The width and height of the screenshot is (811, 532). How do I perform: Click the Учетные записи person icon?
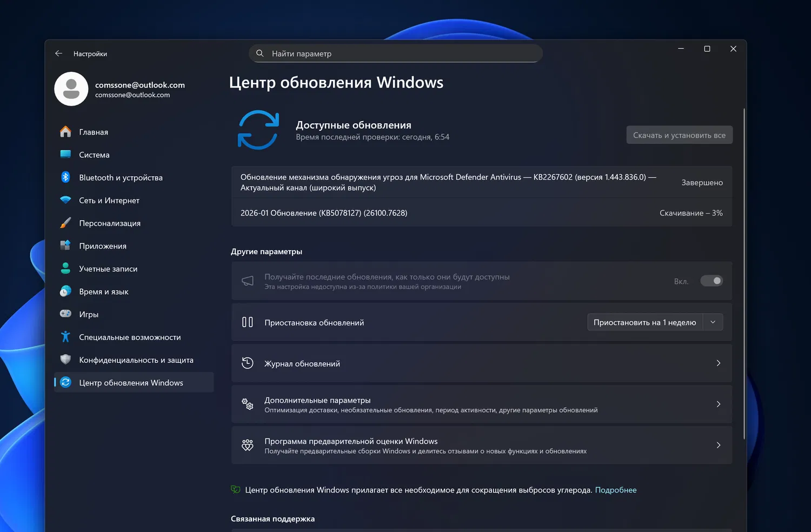pos(65,268)
